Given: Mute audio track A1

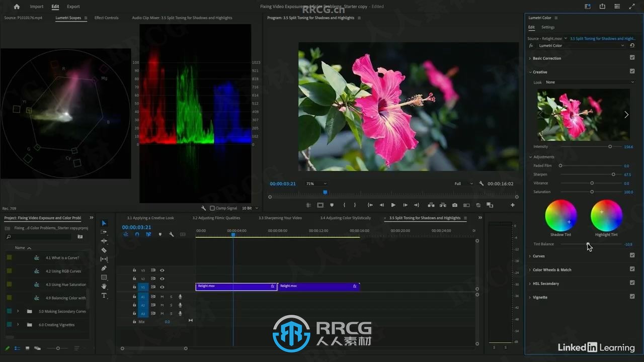Looking at the screenshot, I should coord(162,297).
